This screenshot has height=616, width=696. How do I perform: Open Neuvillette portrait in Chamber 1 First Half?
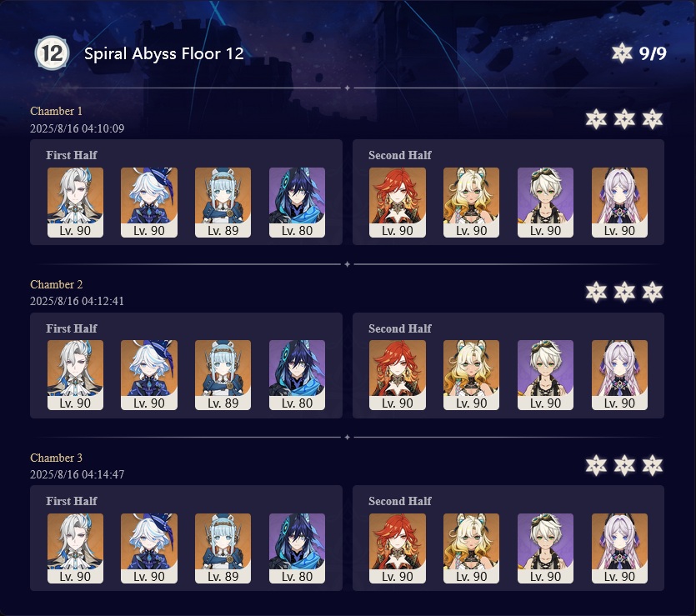(76, 203)
